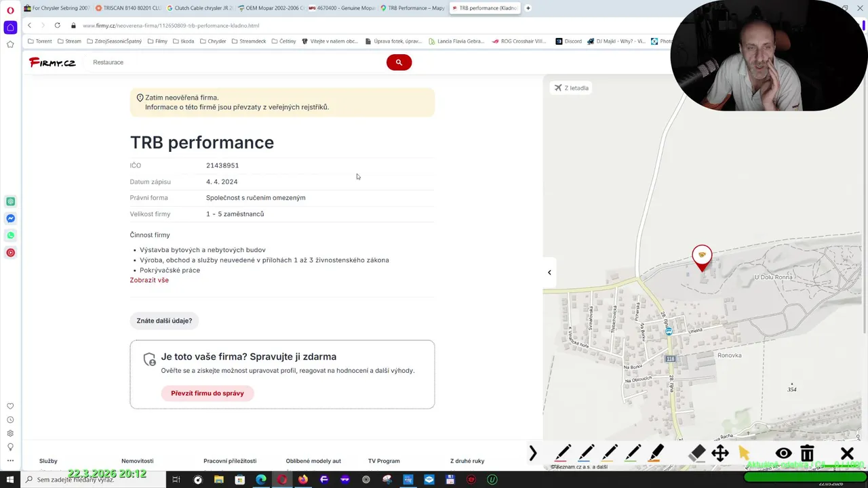Image resolution: width=868 pixels, height=488 pixels.
Task: Open Z druhé ruky footer section
Action: tap(467, 461)
